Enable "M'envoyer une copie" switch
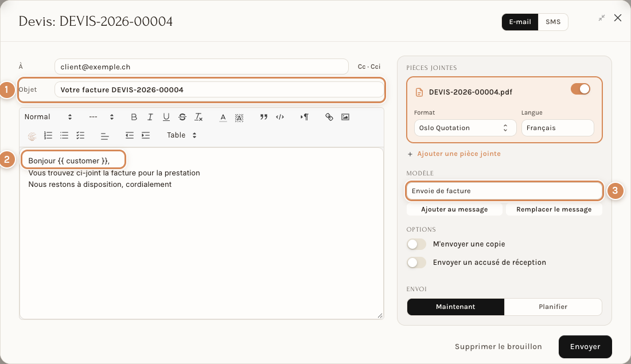The image size is (631, 364). pos(416,244)
